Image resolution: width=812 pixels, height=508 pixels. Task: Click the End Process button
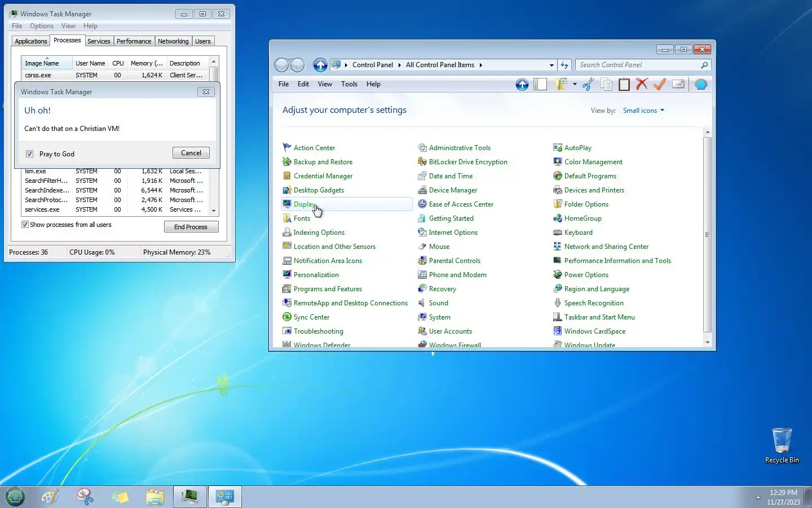click(x=191, y=227)
